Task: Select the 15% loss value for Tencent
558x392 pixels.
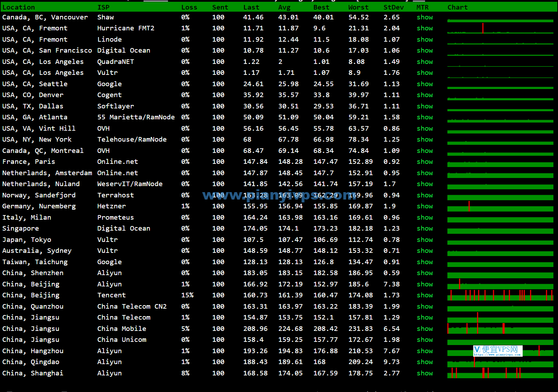Action: 187,295
